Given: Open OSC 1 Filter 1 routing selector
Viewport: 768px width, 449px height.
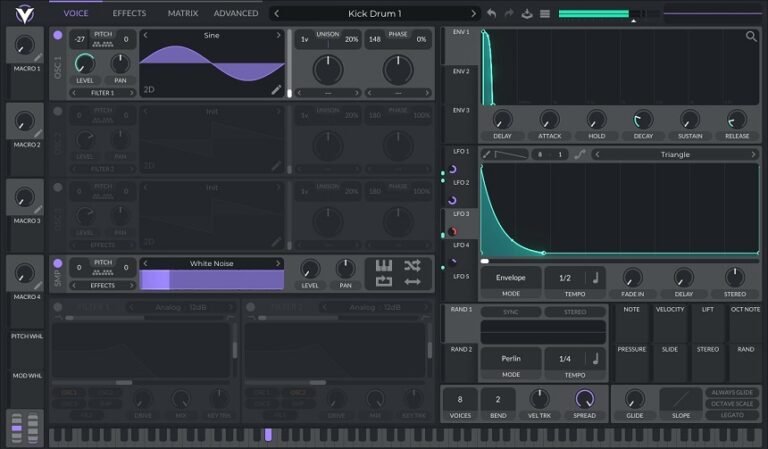Looking at the screenshot, I should (x=102, y=93).
